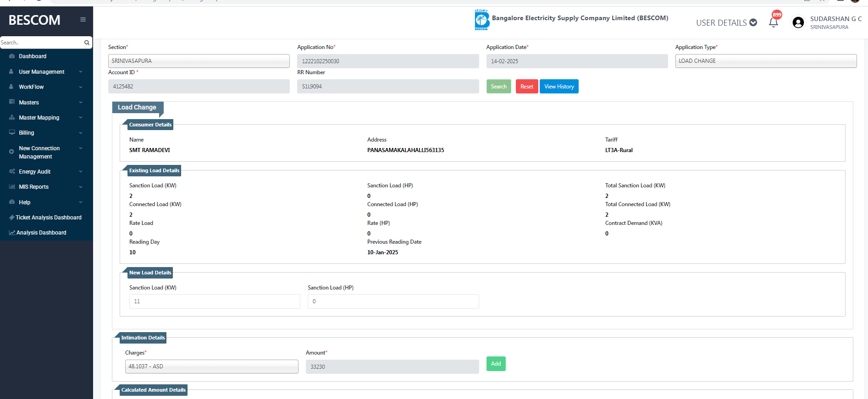The width and height of the screenshot is (868, 399).
Task: Click the Analysis Dashboard line-chart icon
Action: pyautogui.click(x=12, y=232)
